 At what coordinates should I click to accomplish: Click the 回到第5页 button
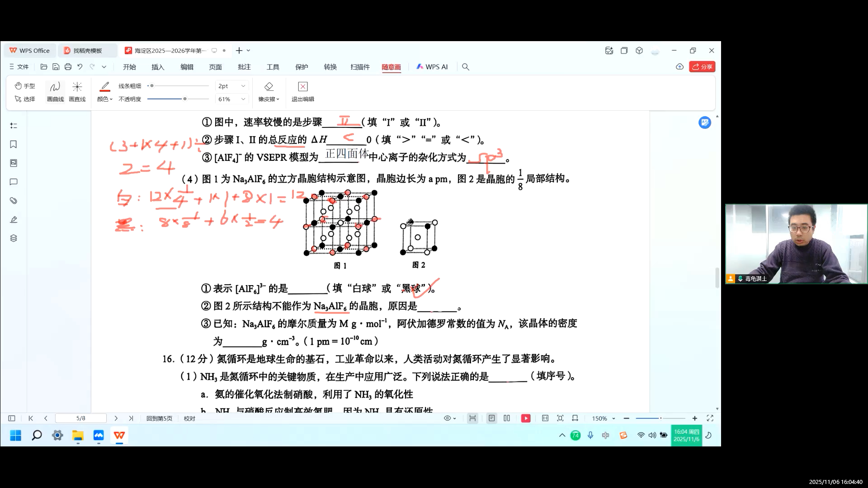coord(159,418)
